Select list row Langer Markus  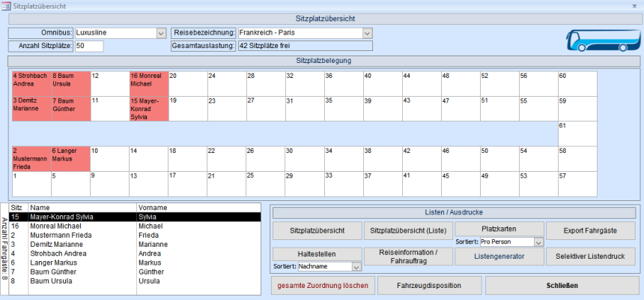[135, 262]
